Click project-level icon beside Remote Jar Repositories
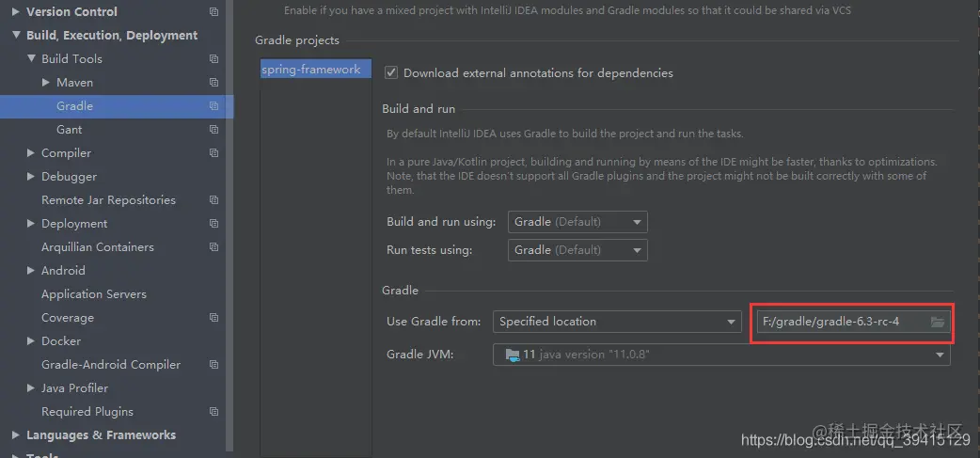The height and width of the screenshot is (458, 980). [x=213, y=200]
